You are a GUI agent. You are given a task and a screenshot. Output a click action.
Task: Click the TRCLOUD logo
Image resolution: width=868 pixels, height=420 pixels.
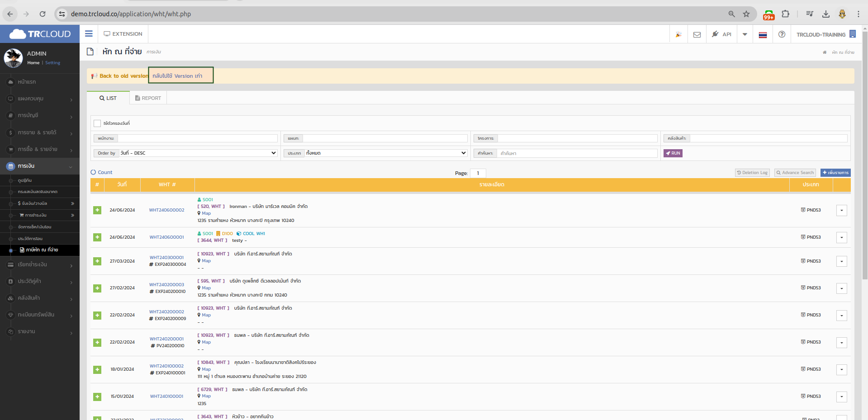[40, 34]
